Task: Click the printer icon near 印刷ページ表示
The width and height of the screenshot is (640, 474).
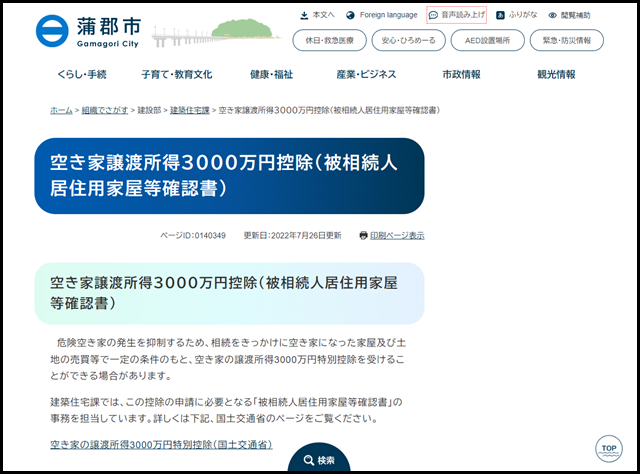Action: 363,236
